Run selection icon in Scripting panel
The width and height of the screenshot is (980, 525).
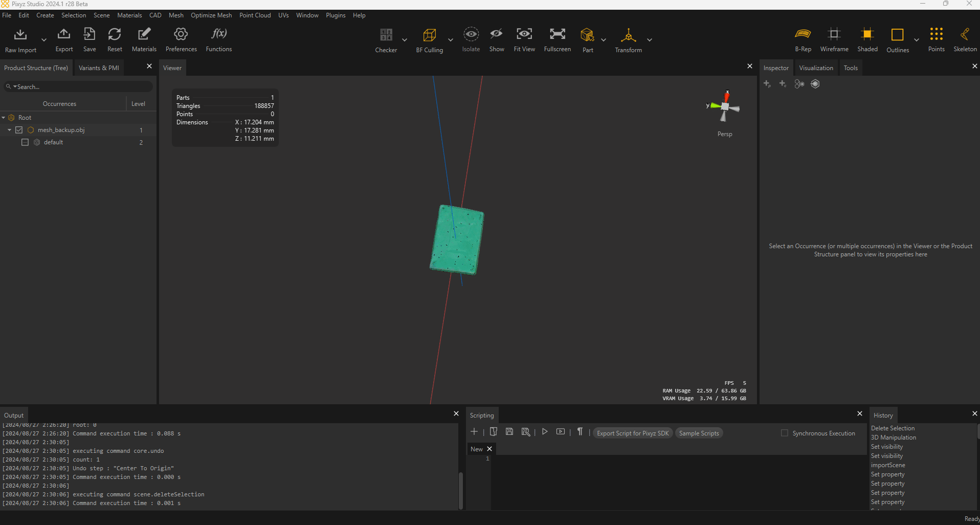[x=561, y=432]
